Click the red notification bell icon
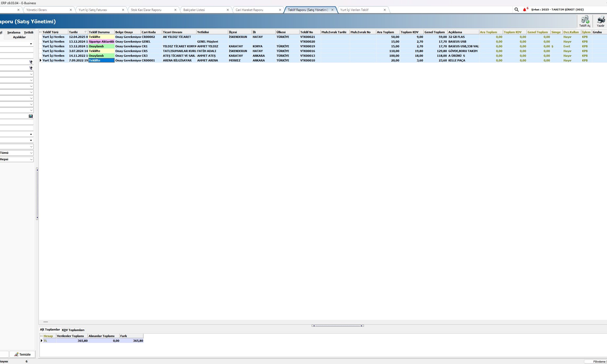This screenshot has width=607, height=364. point(524,10)
